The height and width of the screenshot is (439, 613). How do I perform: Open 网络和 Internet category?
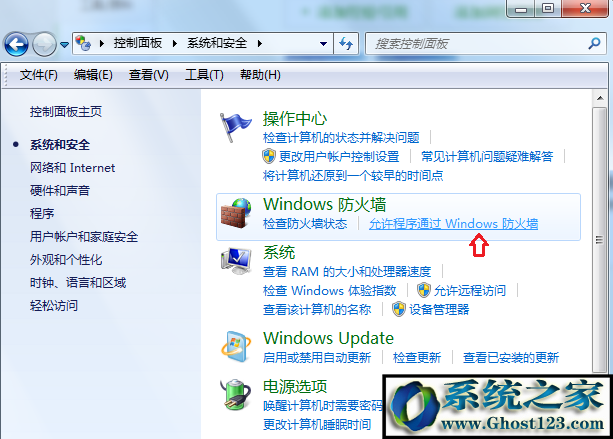click(x=72, y=168)
